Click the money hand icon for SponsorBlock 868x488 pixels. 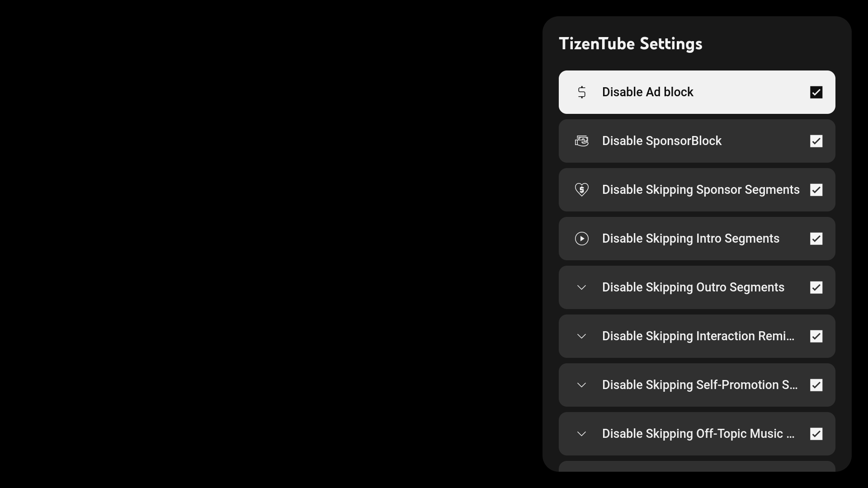(582, 141)
